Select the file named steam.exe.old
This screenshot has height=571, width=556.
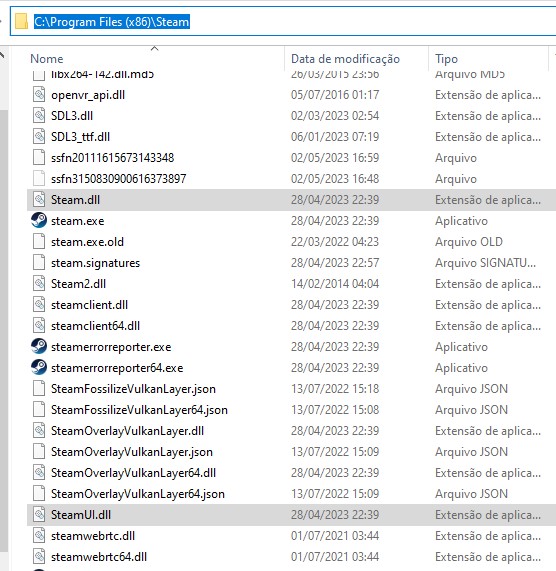[x=87, y=242]
